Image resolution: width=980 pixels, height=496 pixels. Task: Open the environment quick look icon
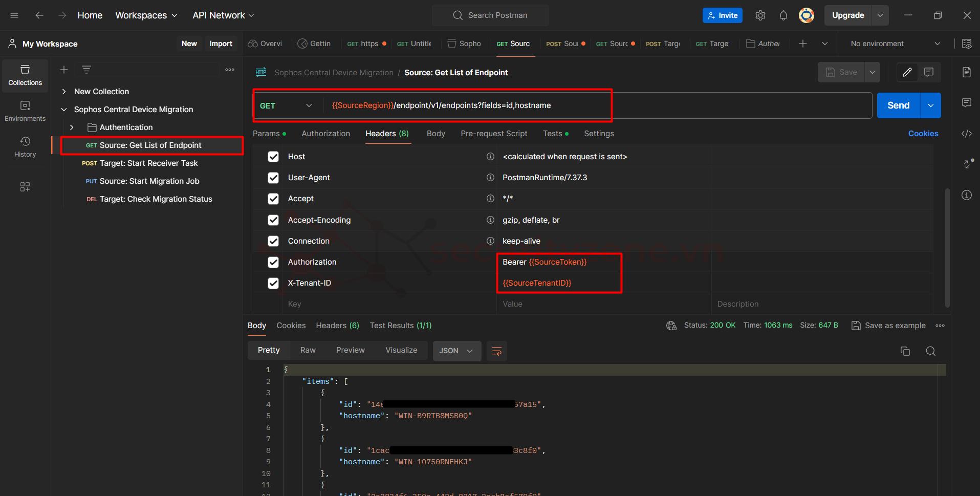967,44
